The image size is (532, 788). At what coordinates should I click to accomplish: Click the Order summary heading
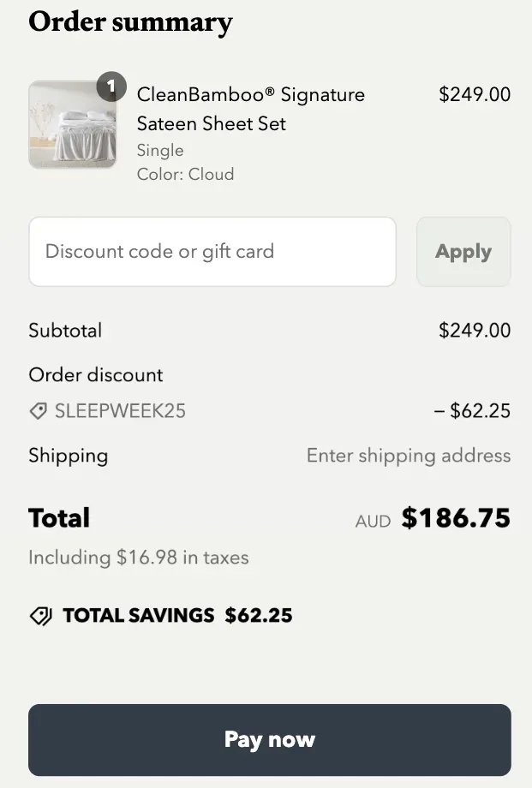131,23
